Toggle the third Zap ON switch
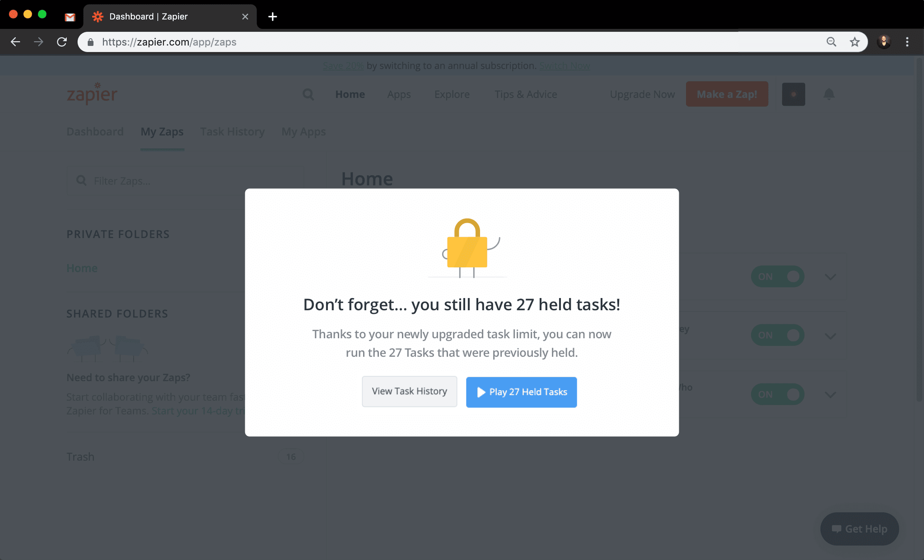 (777, 394)
